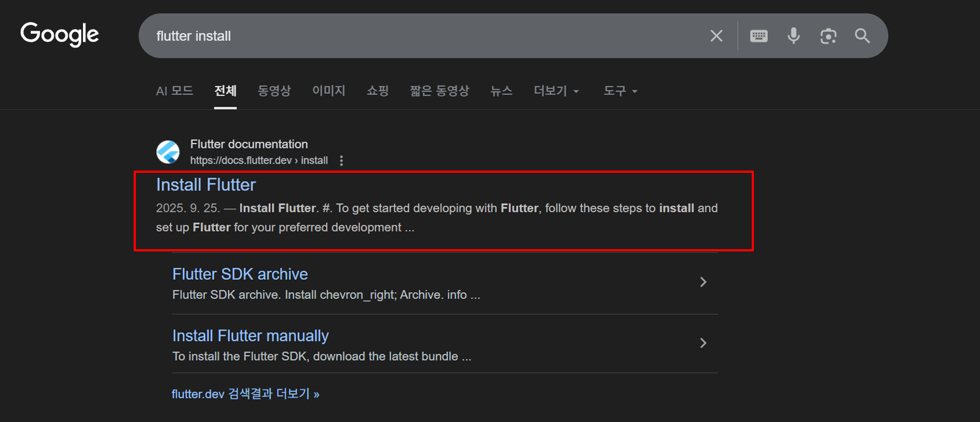Select the 전체 tab

(x=226, y=91)
